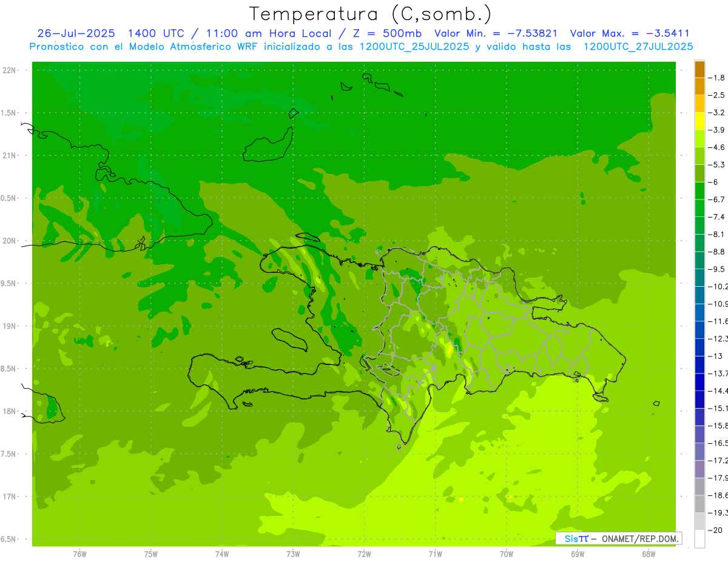Viewport: 728px width, 562px height.
Task: Click the '69W' longitude label
Action: click(578, 554)
